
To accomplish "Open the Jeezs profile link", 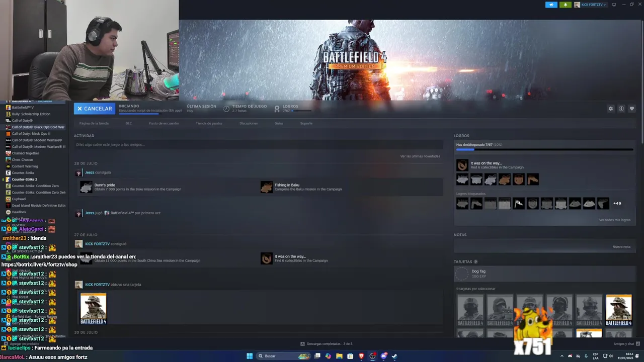I will coord(90,172).
